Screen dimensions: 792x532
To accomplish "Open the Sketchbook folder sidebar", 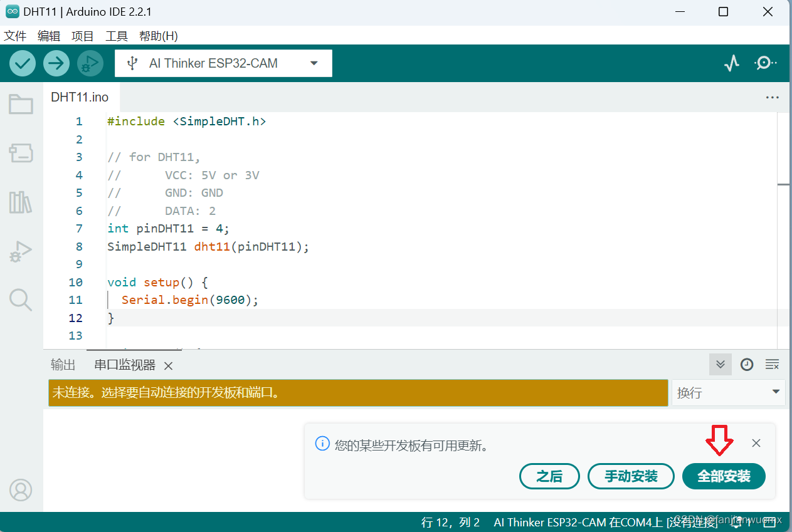I will (x=21, y=104).
